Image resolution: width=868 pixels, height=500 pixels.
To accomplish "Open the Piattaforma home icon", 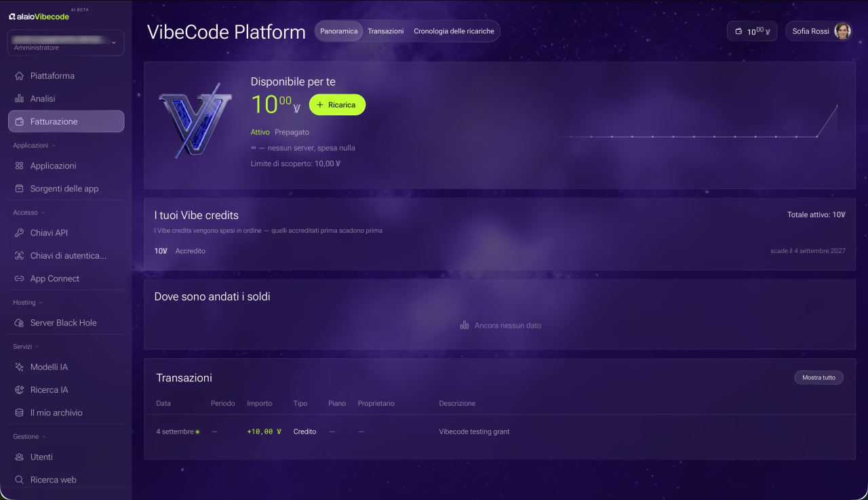I will tap(19, 76).
